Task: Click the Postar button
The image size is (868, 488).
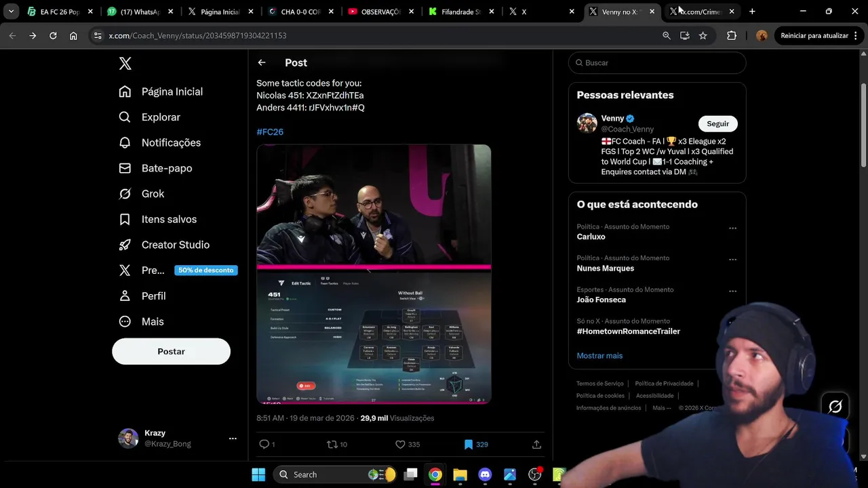Action: [x=171, y=352]
